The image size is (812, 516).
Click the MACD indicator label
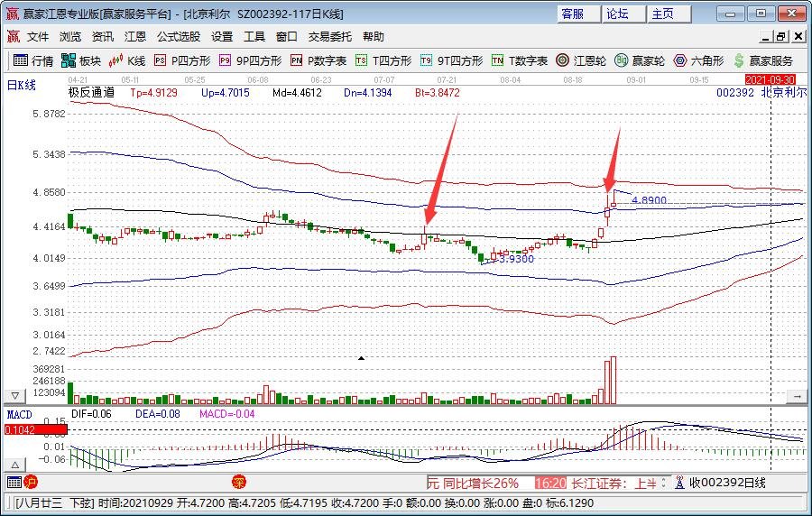pos(19,415)
